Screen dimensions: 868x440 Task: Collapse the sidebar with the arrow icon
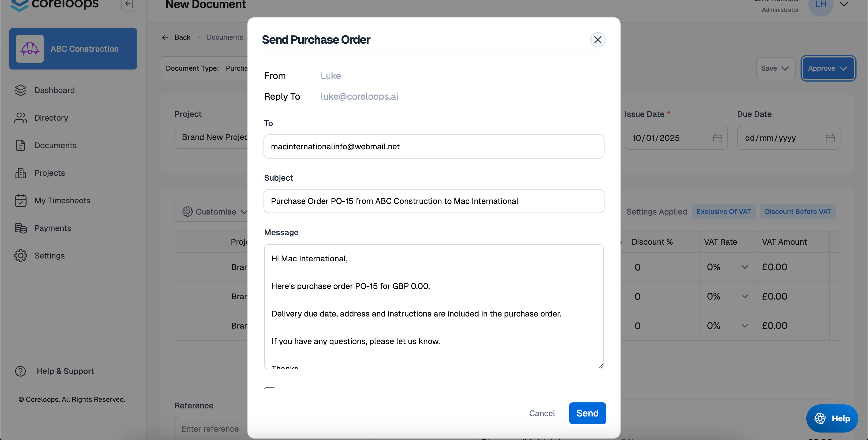pyautogui.click(x=129, y=4)
